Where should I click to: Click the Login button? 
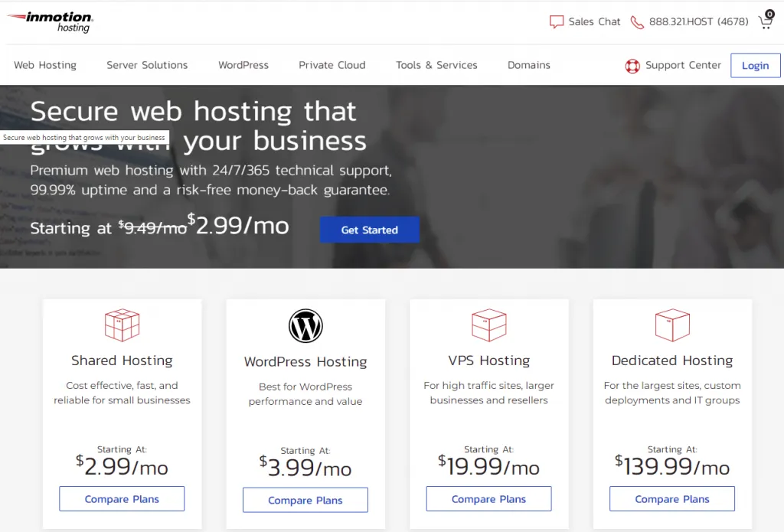pos(755,66)
